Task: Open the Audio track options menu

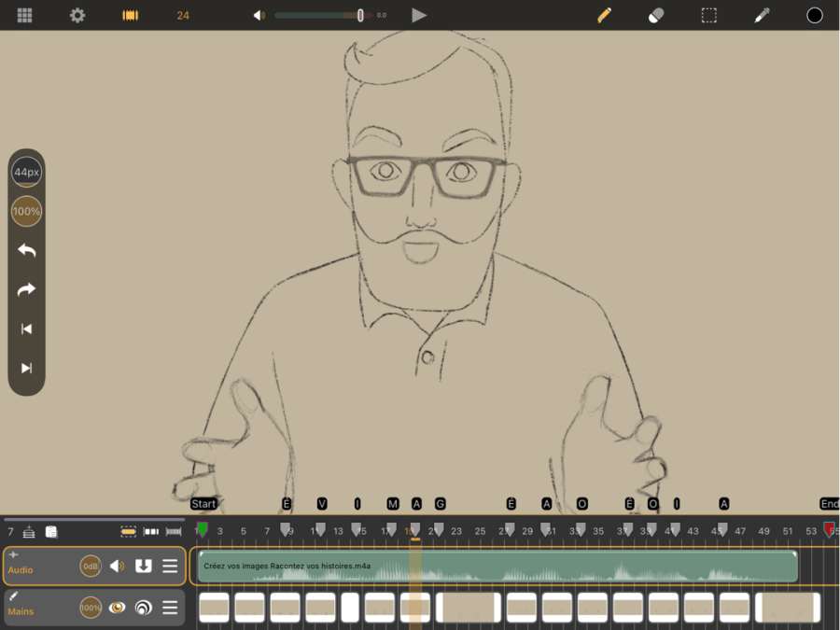Action: point(170,566)
